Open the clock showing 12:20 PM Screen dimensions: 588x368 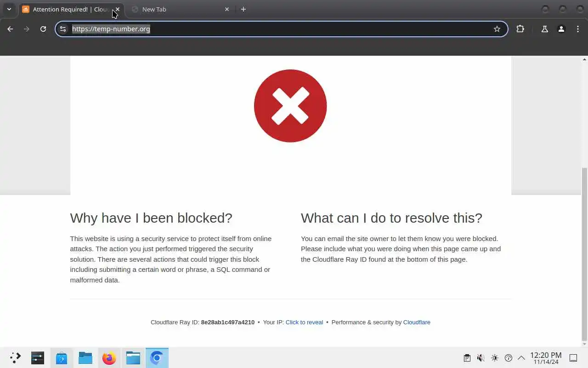tap(546, 358)
